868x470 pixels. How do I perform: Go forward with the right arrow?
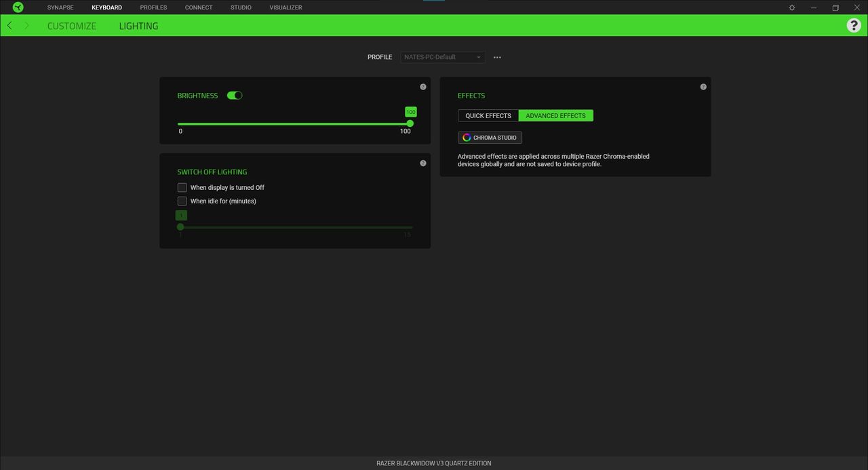[26, 26]
